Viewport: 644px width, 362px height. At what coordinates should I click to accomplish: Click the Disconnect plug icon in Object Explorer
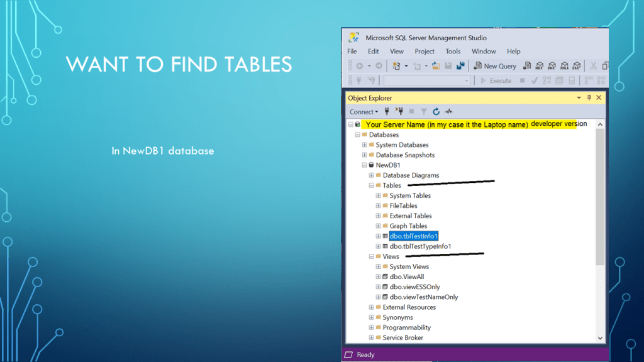399,112
